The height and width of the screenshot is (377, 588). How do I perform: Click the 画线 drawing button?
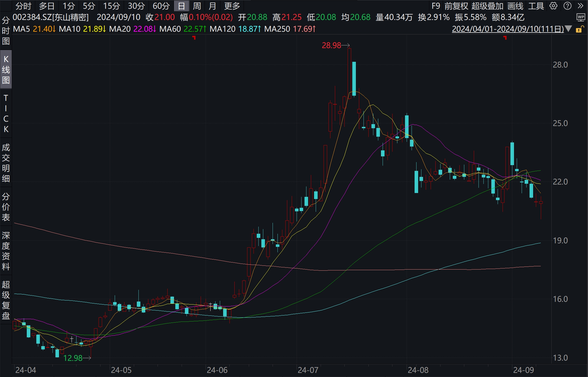tap(515, 6)
